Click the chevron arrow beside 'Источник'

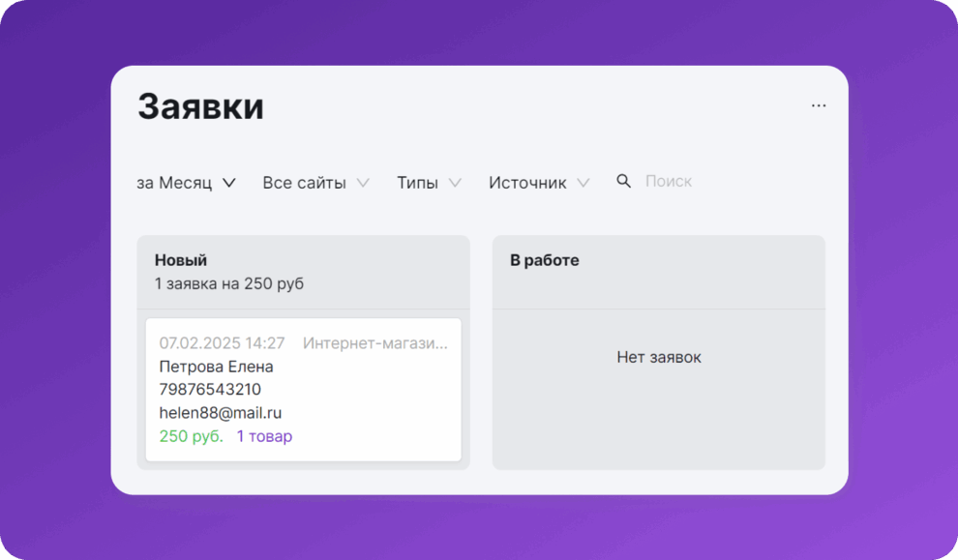(584, 183)
